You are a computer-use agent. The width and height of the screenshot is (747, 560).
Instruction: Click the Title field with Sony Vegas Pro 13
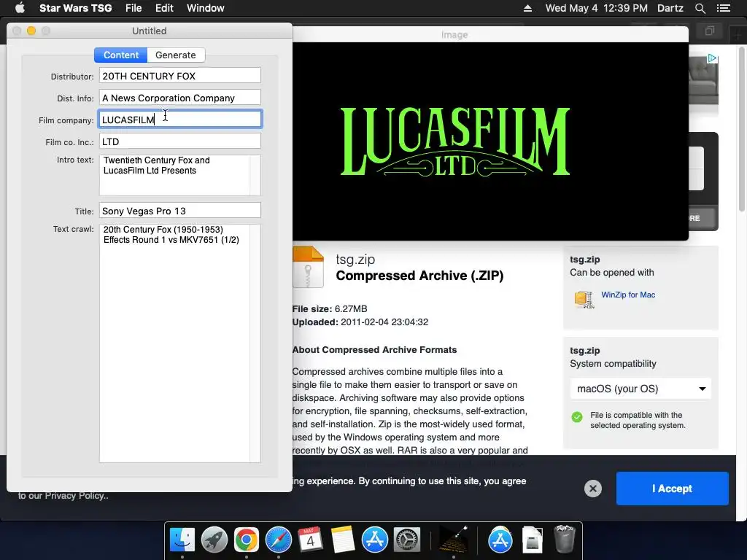pyautogui.click(x=180, y=211)
